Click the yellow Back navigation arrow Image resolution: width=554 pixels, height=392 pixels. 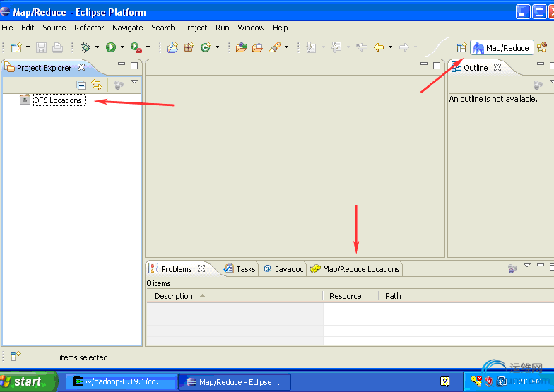(x=379, y=47)
